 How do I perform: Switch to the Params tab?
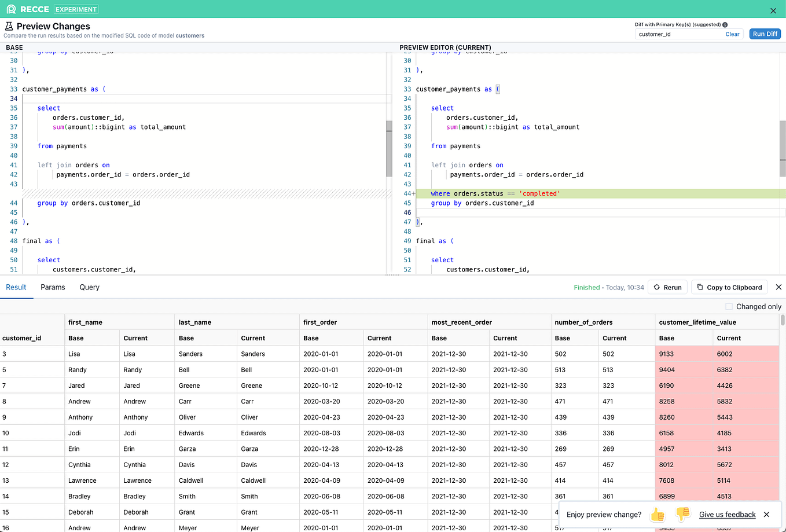53,287
